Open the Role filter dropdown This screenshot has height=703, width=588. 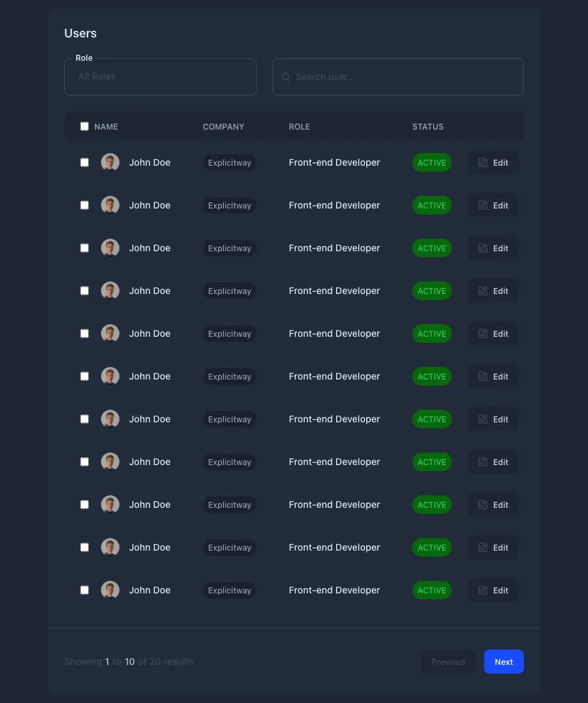click(x=160, y=77)
